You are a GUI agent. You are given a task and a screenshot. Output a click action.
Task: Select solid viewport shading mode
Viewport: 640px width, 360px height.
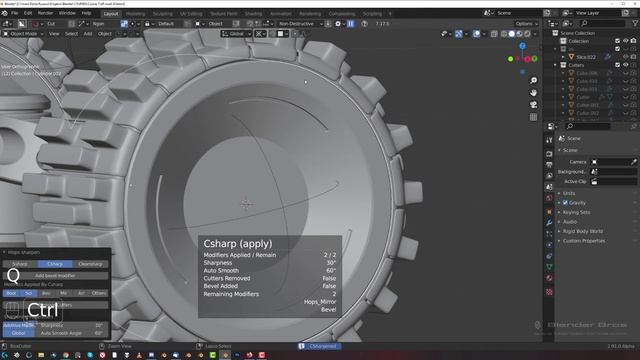(511, 34)
